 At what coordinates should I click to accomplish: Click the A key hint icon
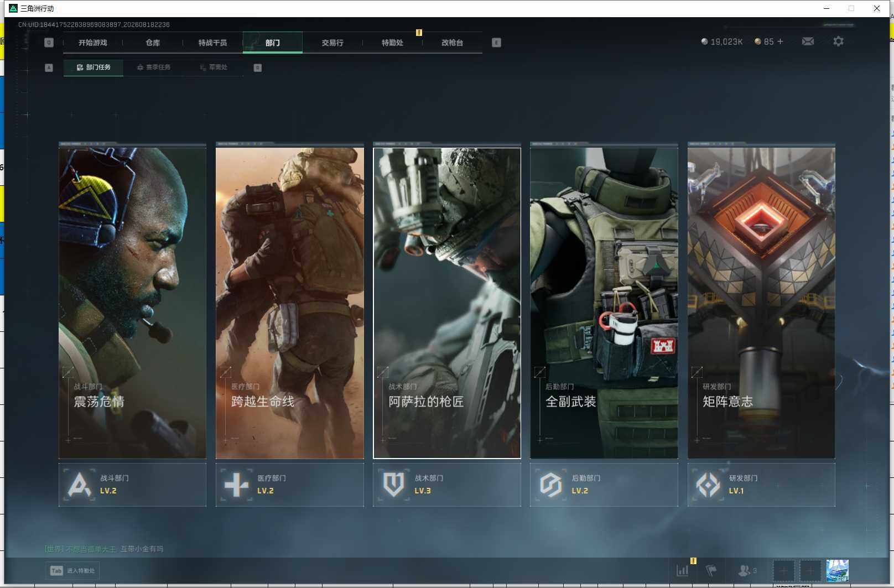coord(49,67)
